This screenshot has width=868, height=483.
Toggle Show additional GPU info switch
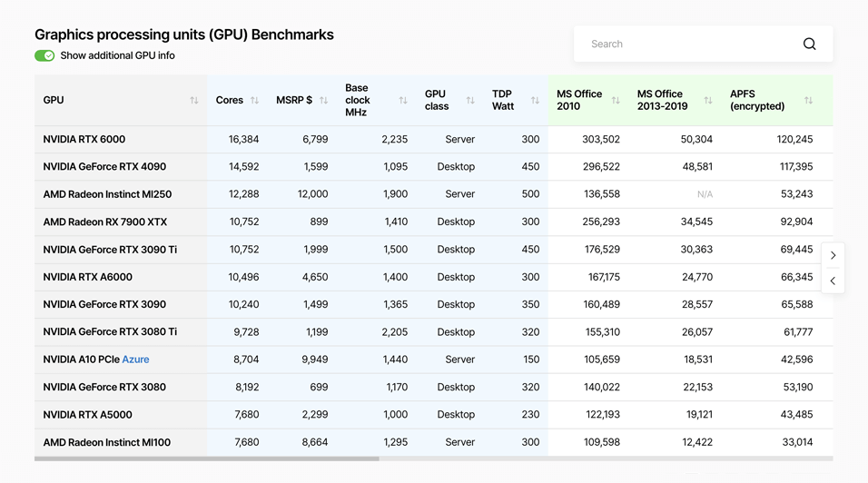click(x=44, y=55)
